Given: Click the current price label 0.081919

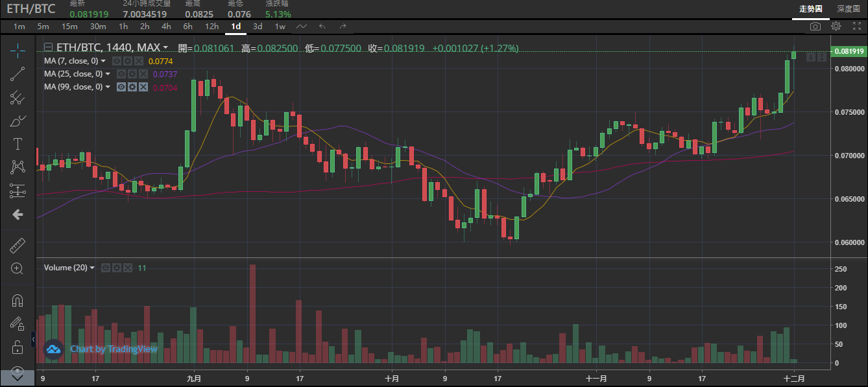Looking at the screenshot, I should [x=849, y=51].
